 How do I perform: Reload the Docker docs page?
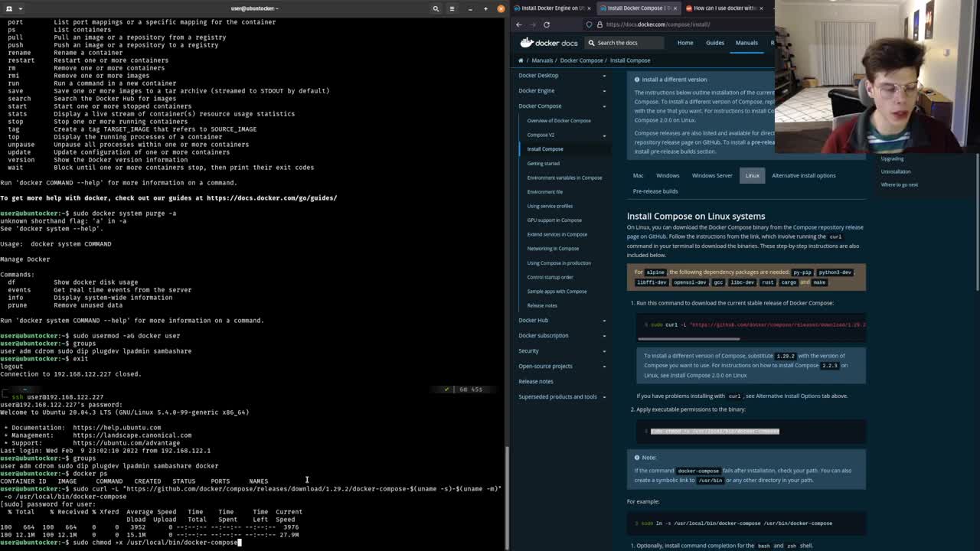pos(547,24)
